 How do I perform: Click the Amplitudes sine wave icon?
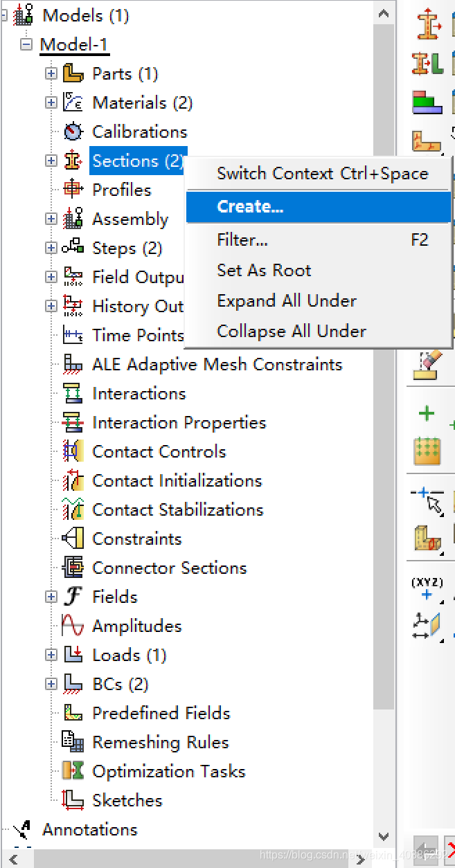click(x=73, y=626)
